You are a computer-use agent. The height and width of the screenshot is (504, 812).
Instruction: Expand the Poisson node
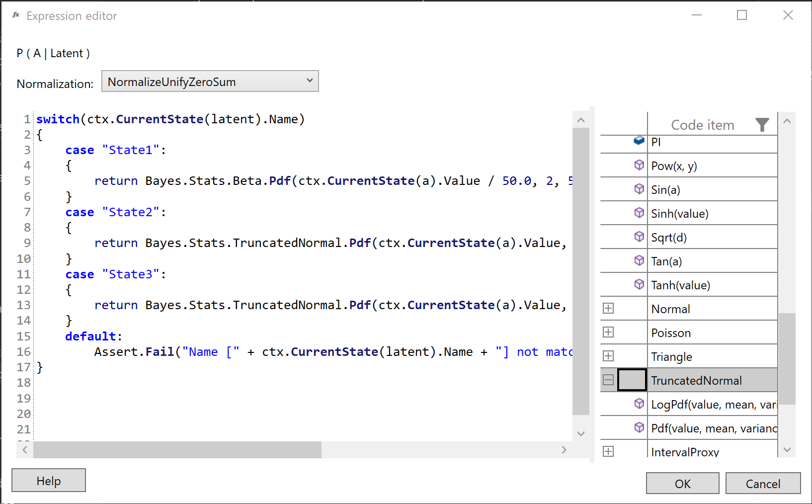[x=608, y=332]
